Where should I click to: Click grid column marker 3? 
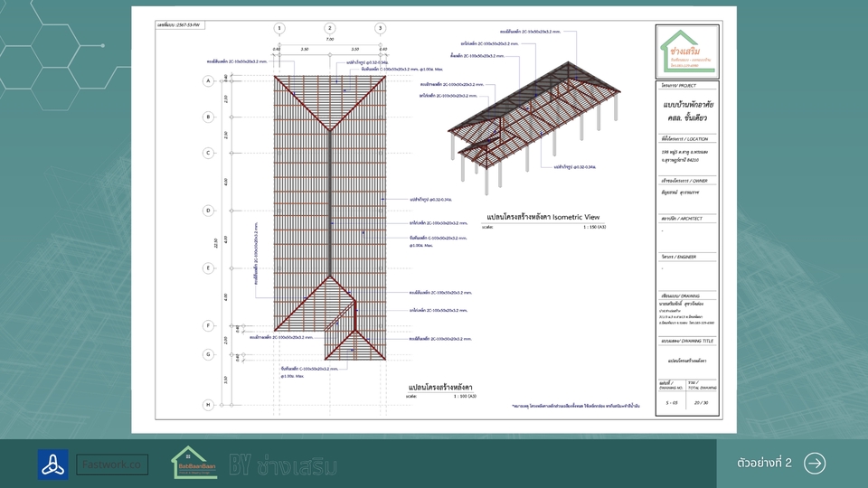pos(381,28)
